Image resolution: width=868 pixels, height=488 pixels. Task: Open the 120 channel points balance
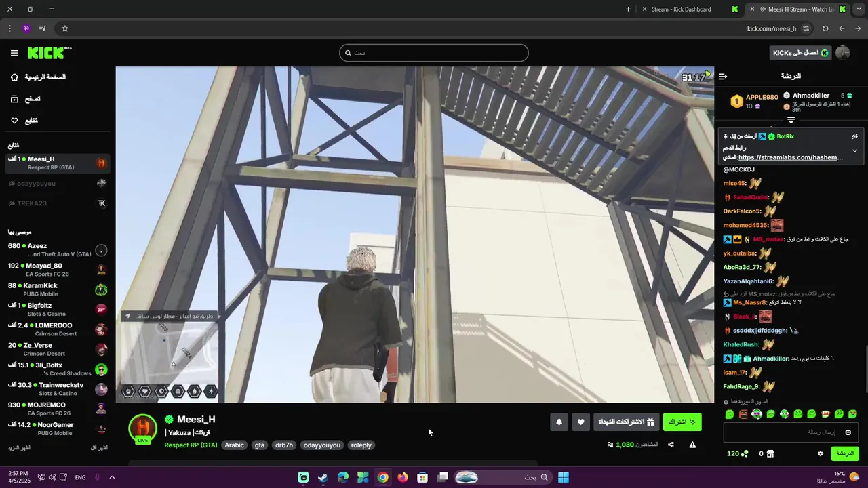[737, 453]
